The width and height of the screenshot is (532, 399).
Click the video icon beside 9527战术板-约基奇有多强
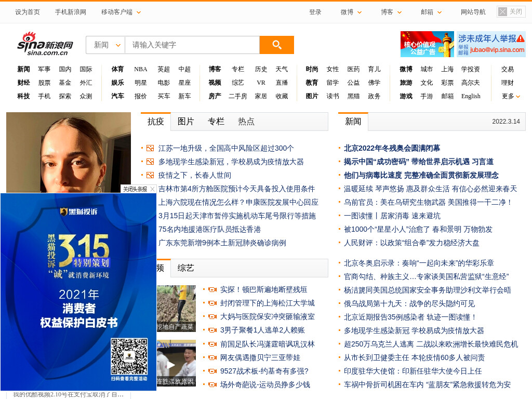(212, 371)
